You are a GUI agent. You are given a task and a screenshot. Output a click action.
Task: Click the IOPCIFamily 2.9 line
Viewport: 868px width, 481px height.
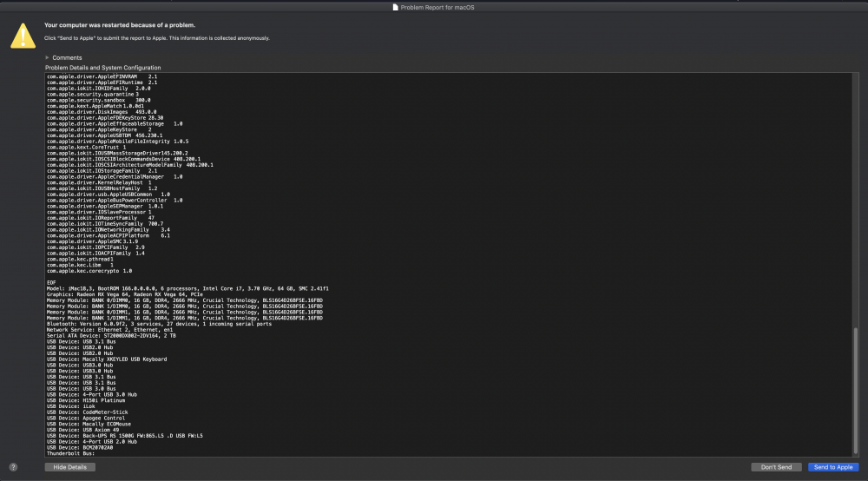pos(95,247)
